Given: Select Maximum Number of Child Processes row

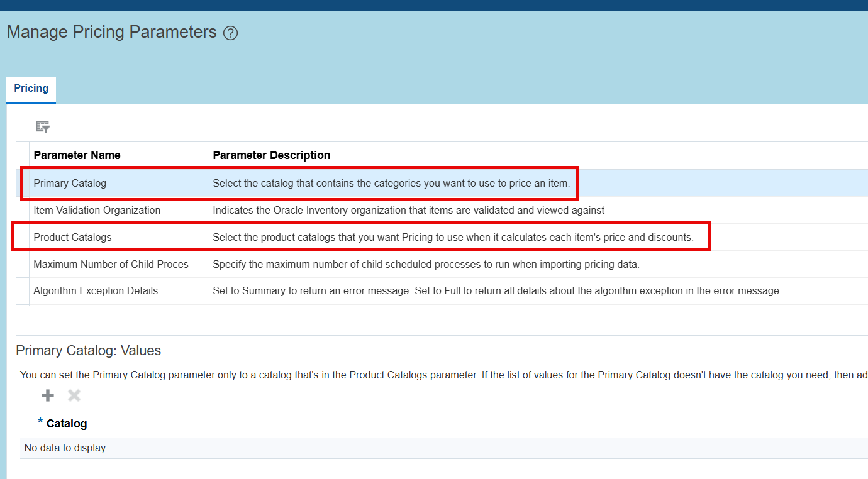Looking at the screenshot, I should [442, 264].
